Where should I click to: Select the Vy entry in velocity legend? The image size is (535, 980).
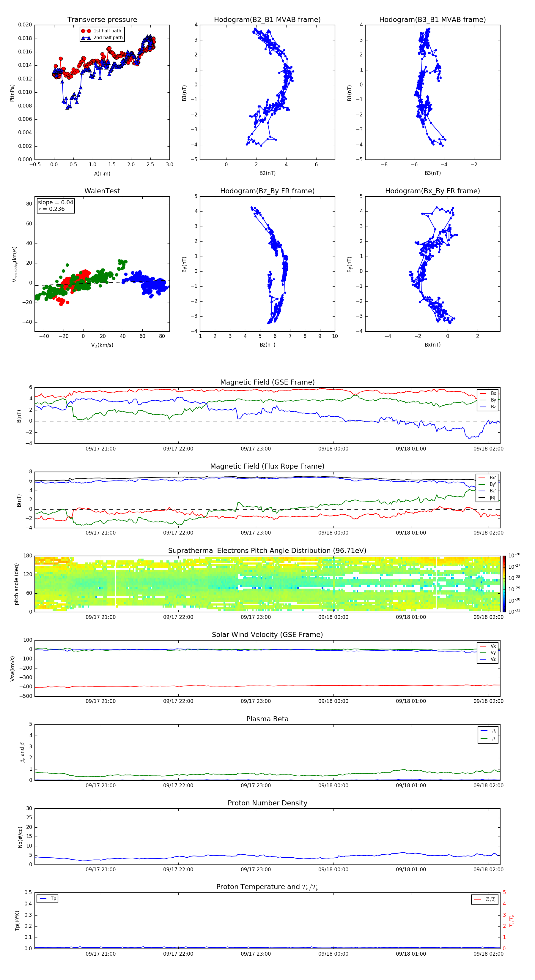[x=488, y=652]
